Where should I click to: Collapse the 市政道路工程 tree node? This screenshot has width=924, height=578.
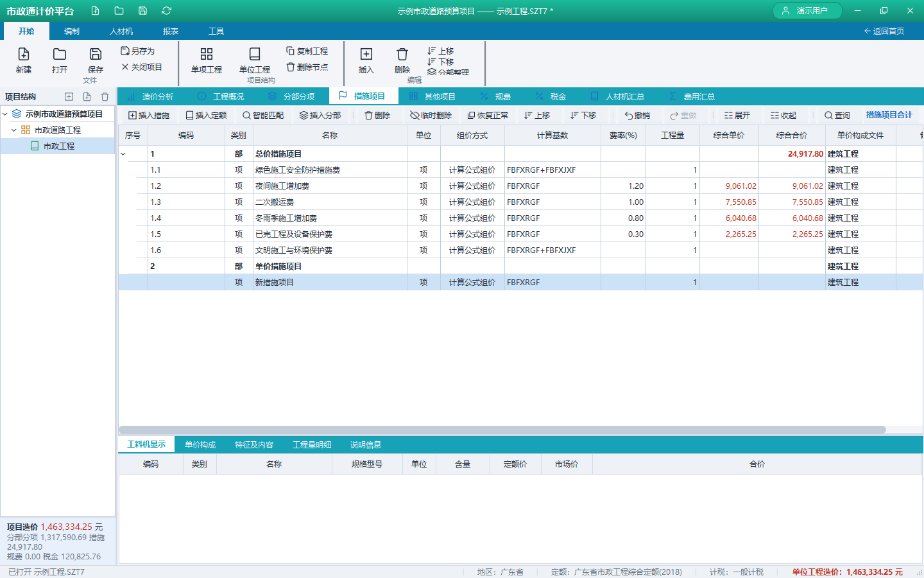click(14, 130)
